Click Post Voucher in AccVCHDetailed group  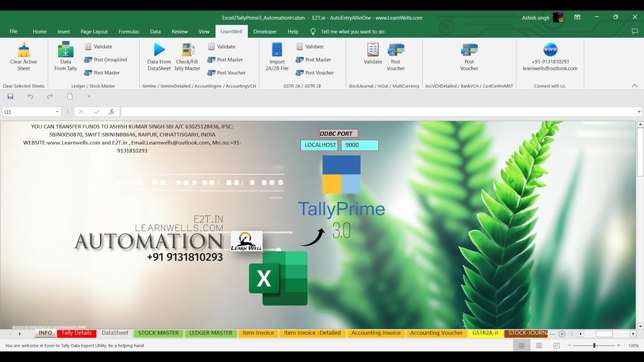[469, 57]
